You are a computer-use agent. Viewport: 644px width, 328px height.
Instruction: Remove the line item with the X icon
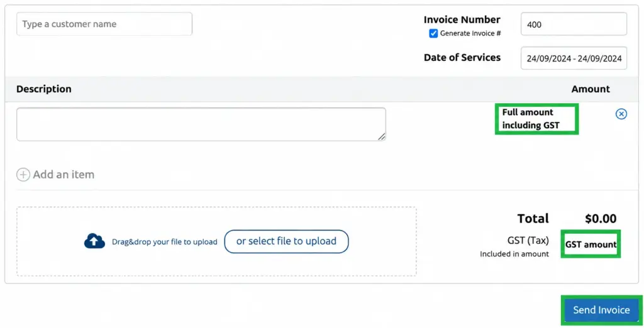(x=621, y=114)
